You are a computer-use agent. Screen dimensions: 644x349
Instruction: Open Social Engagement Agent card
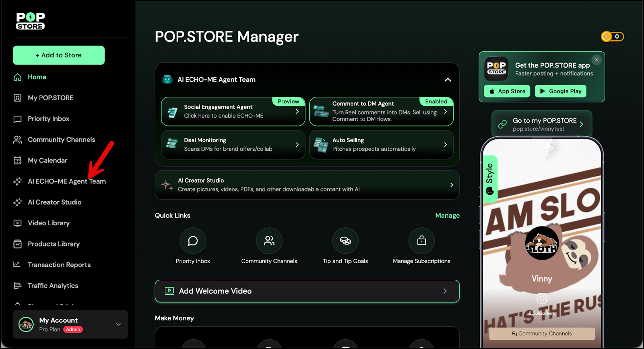click(x=233, y=112)
